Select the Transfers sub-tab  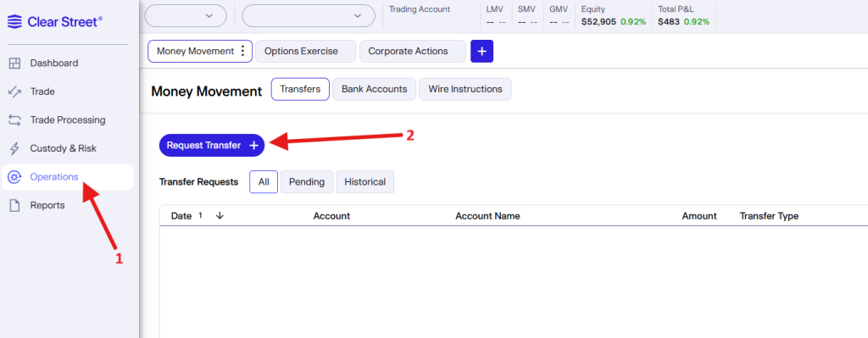(x=300, y=89)
